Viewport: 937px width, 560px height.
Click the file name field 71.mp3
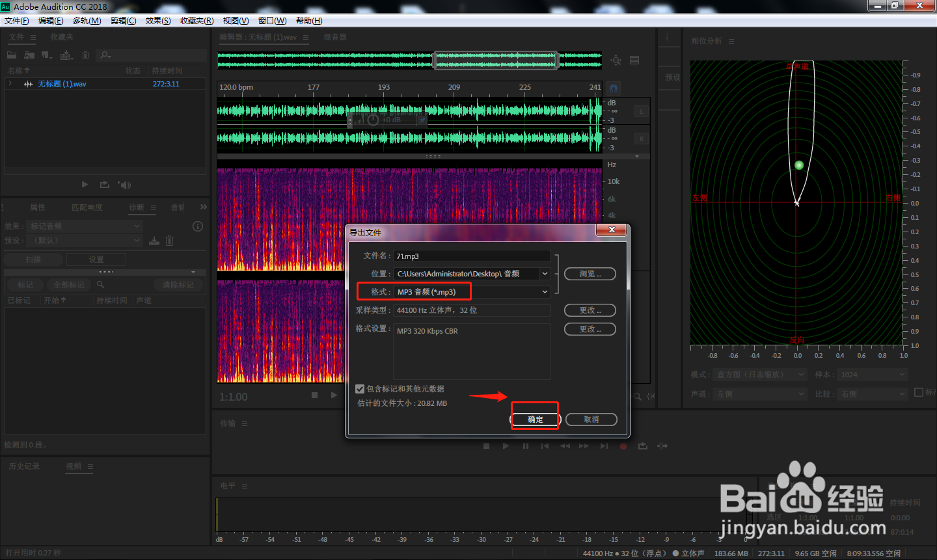tap(472, 256)
